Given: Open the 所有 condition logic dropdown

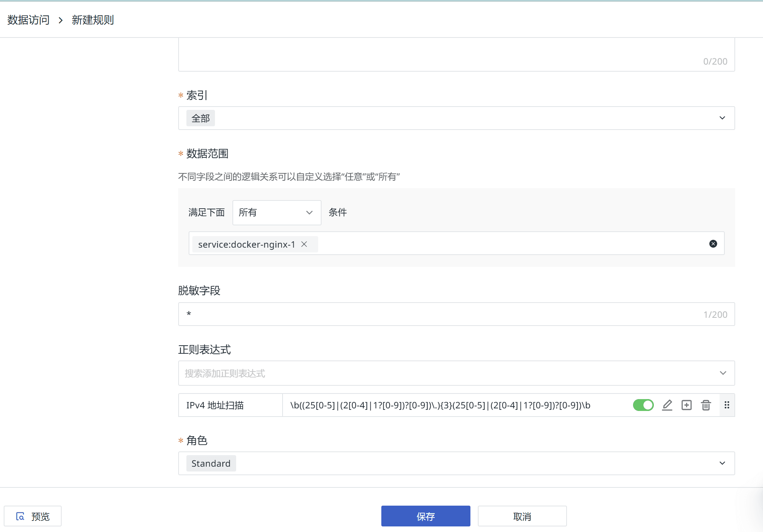Looking at the screenshot, I should pos(277,212).
